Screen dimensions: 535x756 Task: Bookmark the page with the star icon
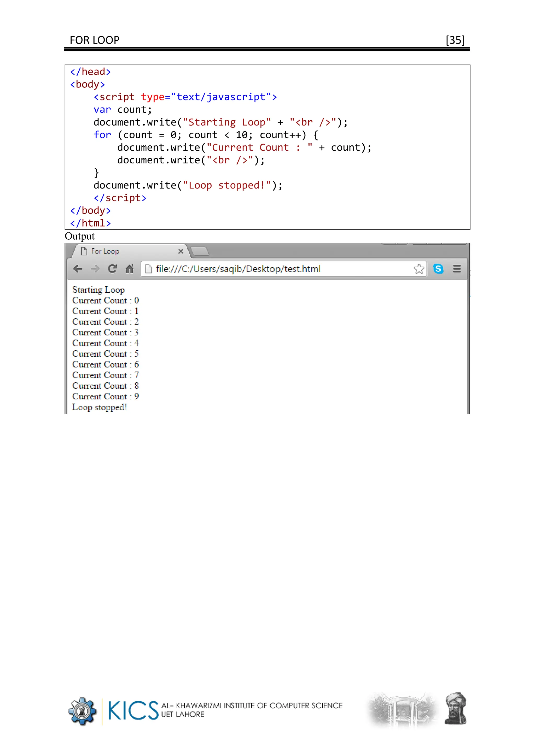pos(419,269)
